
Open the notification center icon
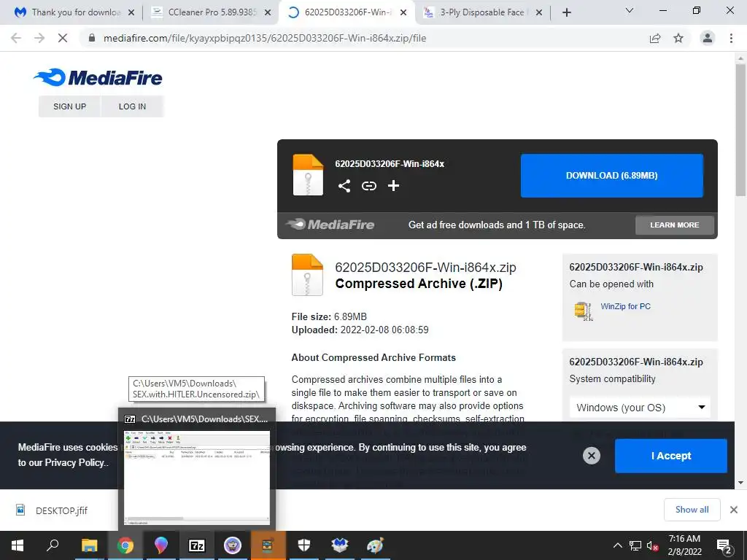click(724, 545)
